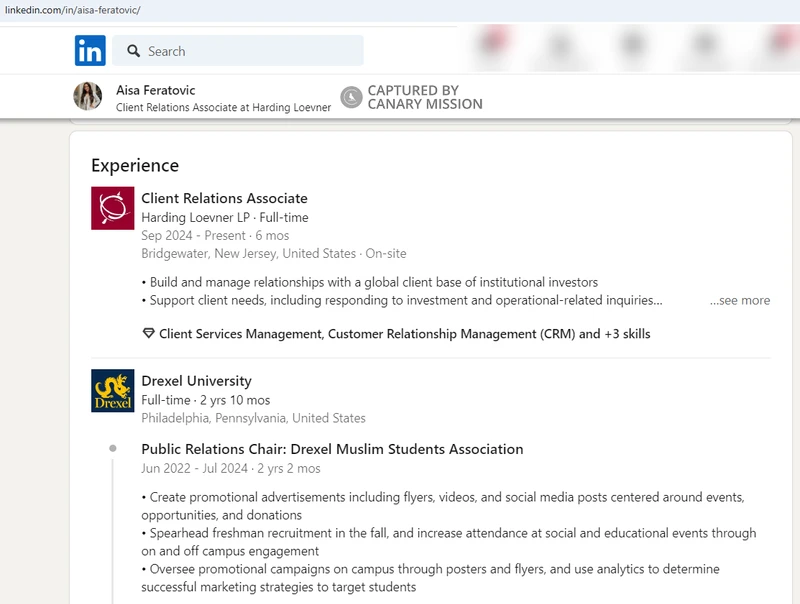The width and height of the screenshot is (800, 604).
Task: Click 'Build and manage relationships' bullet text
Action: (370, 282)
